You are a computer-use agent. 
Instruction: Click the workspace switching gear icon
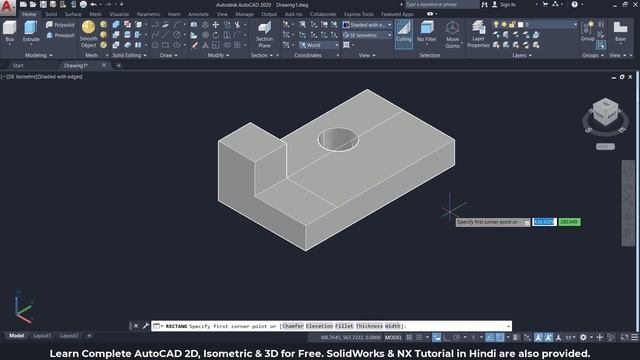(583, 337)
